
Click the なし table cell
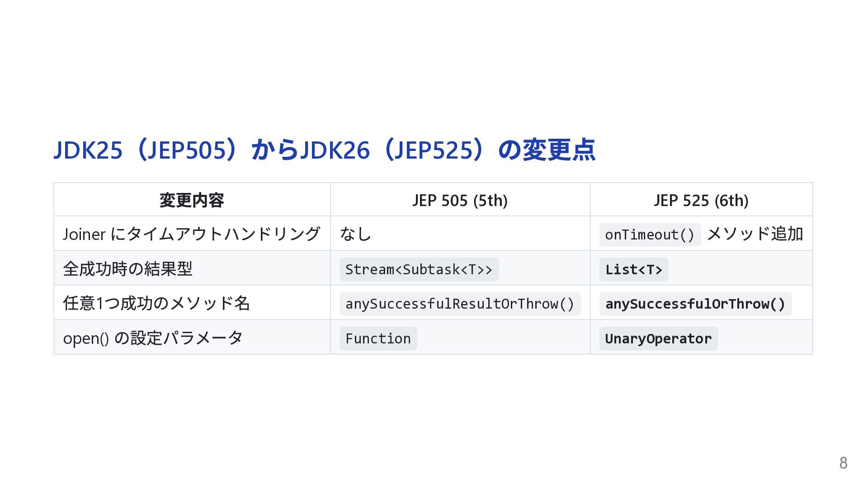point(355,234)
